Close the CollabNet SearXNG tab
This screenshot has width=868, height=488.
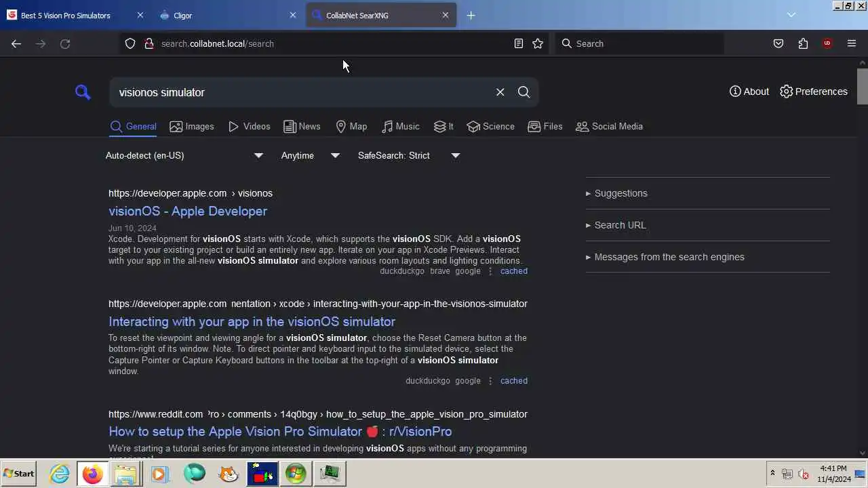[446, 15]
